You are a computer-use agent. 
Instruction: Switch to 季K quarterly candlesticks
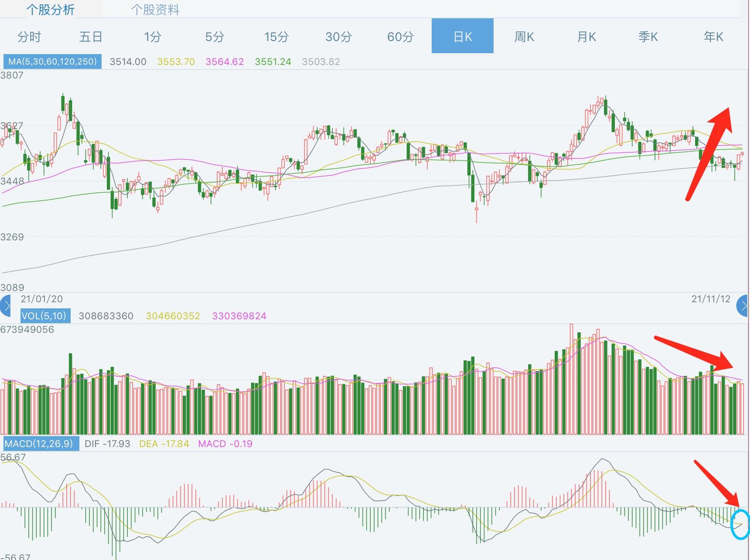648,37
